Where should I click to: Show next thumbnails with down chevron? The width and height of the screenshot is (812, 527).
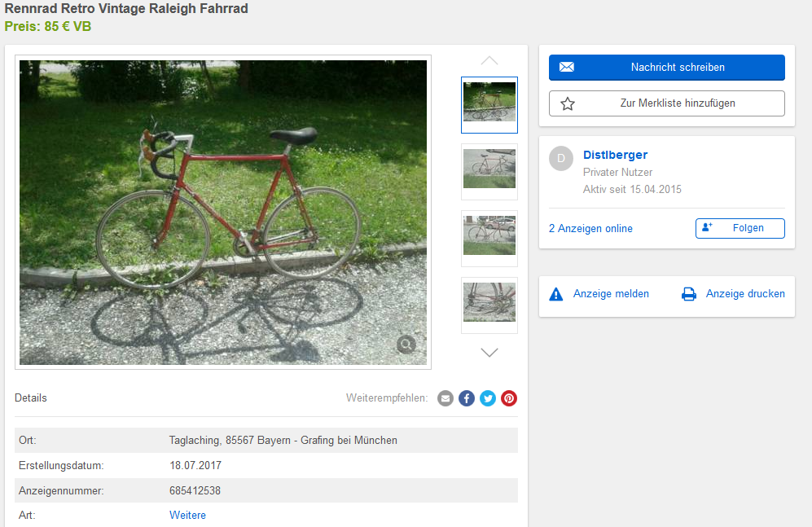coord(489,353)
